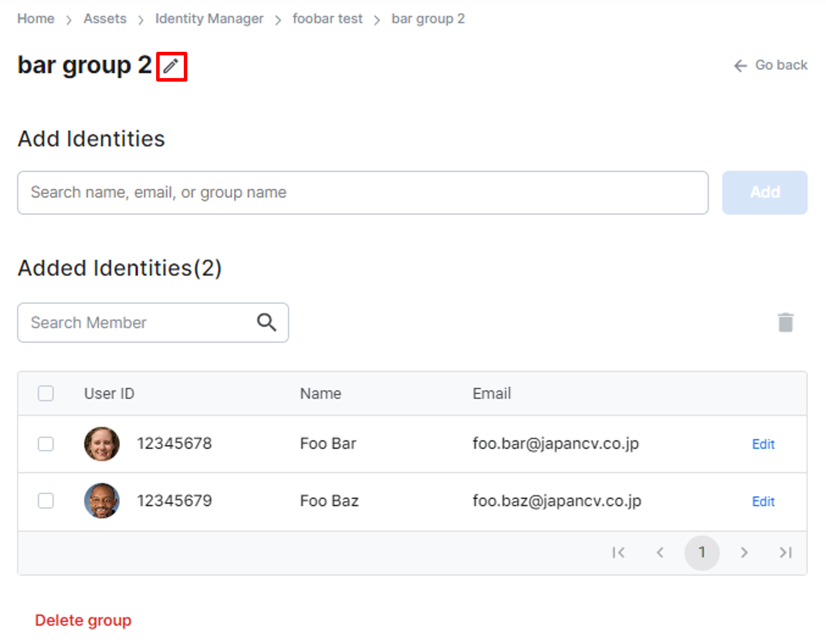Click the next page chevron
This screenshot has height=644, width=826.
click(744, 552)
